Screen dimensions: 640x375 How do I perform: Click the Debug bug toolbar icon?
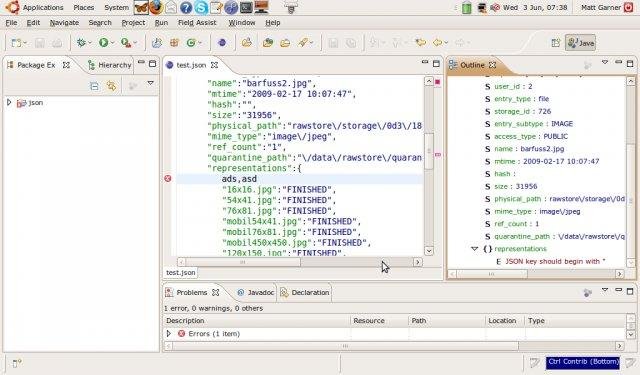point(82,42)
